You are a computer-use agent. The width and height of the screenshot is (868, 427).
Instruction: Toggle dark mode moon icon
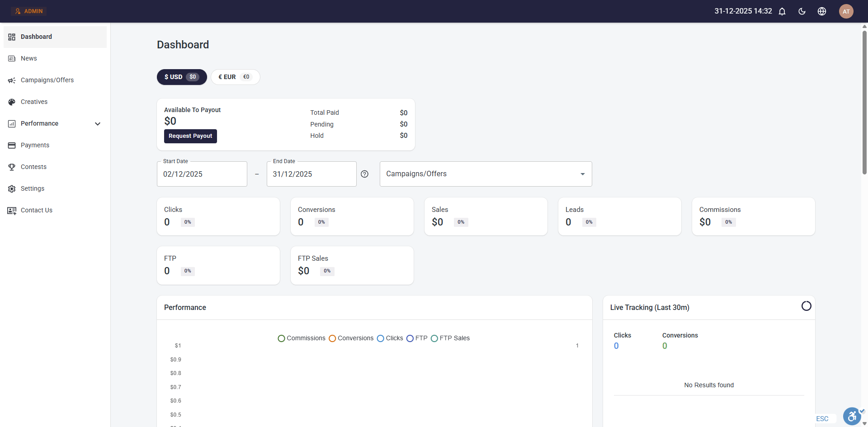point(802,11)
